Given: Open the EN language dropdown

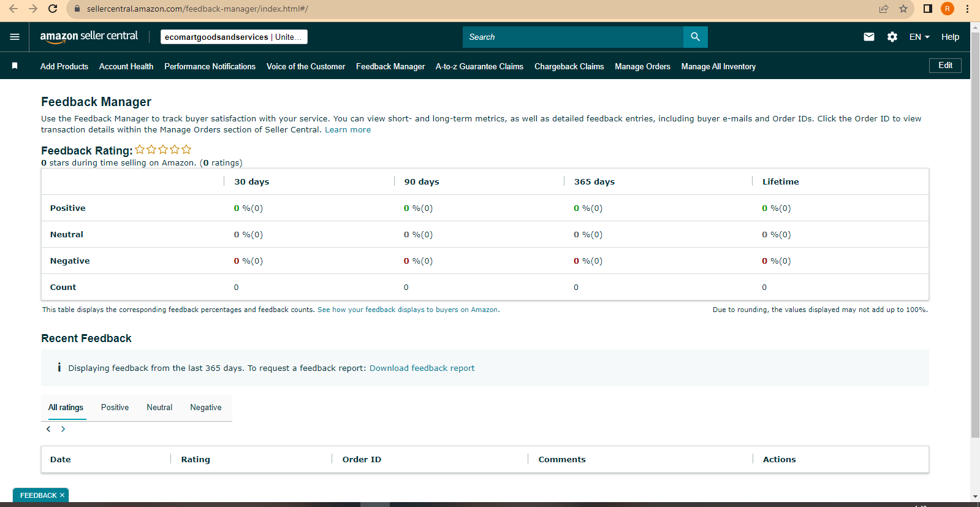Looking at the screenshot, I should coord(919,37).
